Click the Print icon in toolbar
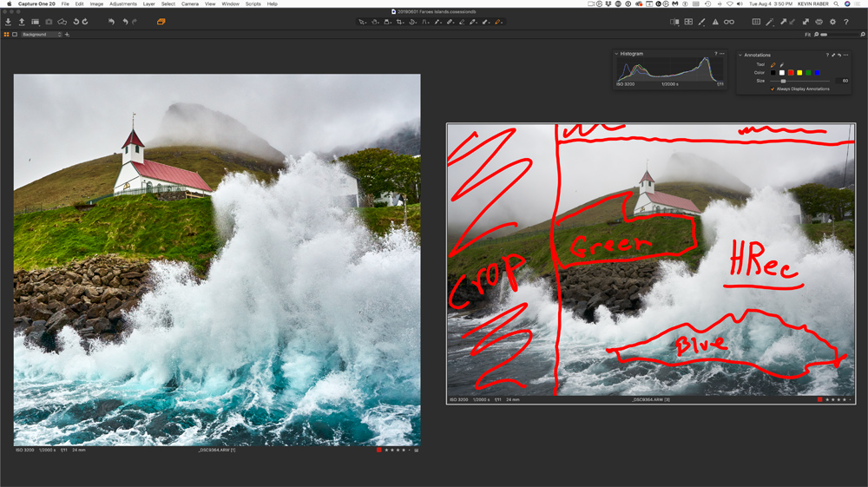Image resolution: width=868 pixels, height=487 pixels. pos(819,22)
